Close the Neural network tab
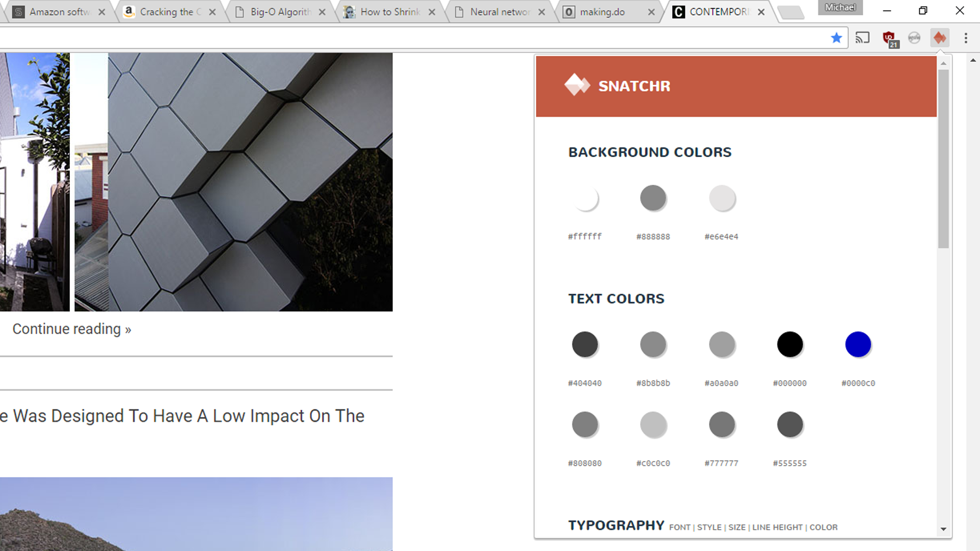This screenshot has height=551, width=980. tap(542, 12)
